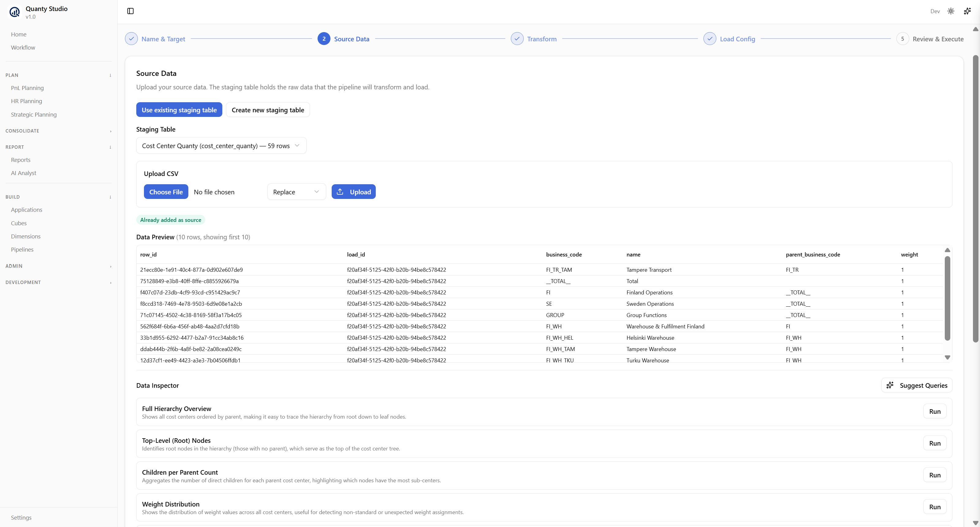The image size is (980, 527).
Task: Run the Full Hierarchy Overview query
Action: click(935, 411)
